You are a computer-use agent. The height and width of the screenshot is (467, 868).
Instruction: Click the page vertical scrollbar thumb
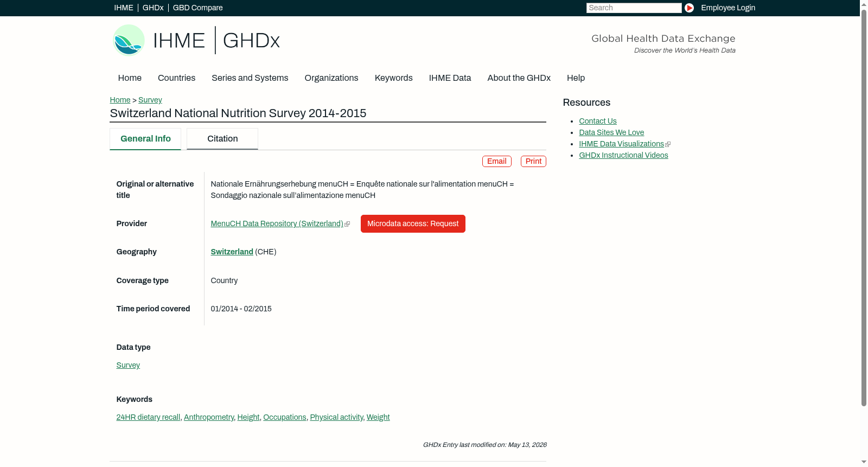tap(864, 207)
